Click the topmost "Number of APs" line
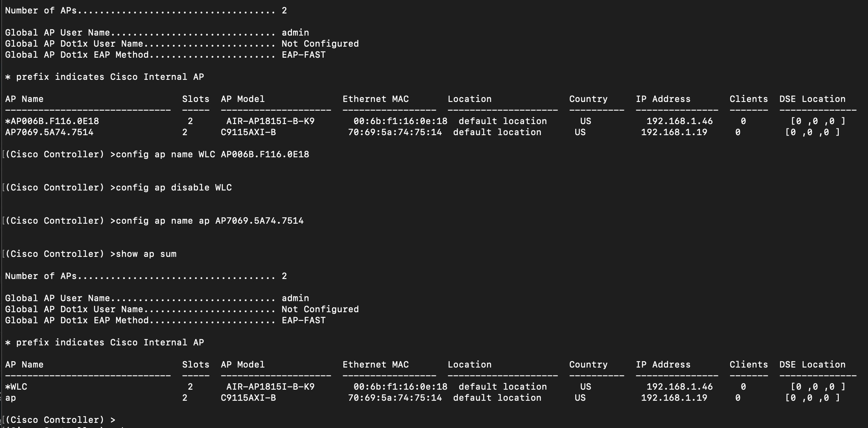 coord(146,11)
